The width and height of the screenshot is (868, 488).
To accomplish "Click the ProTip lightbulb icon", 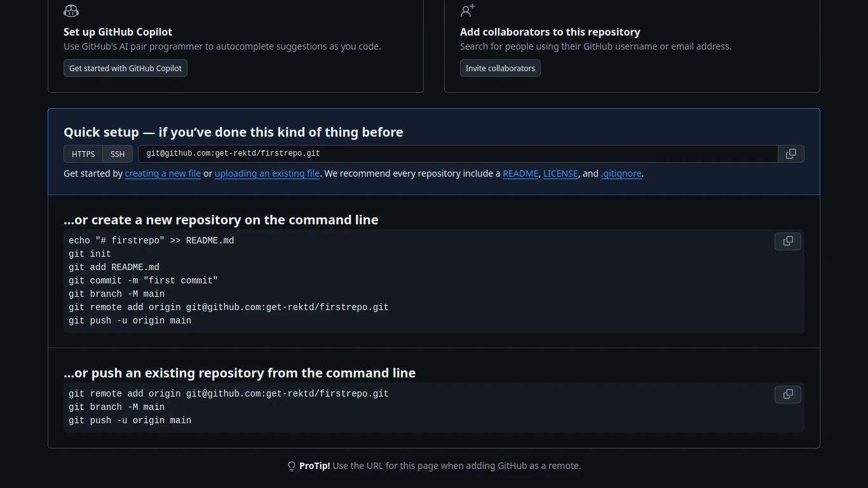I will coord(291,466).
